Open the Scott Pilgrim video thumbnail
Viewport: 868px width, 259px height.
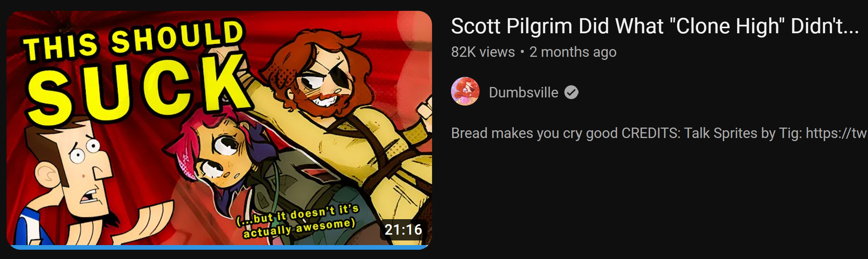click(x=219, y=130)
